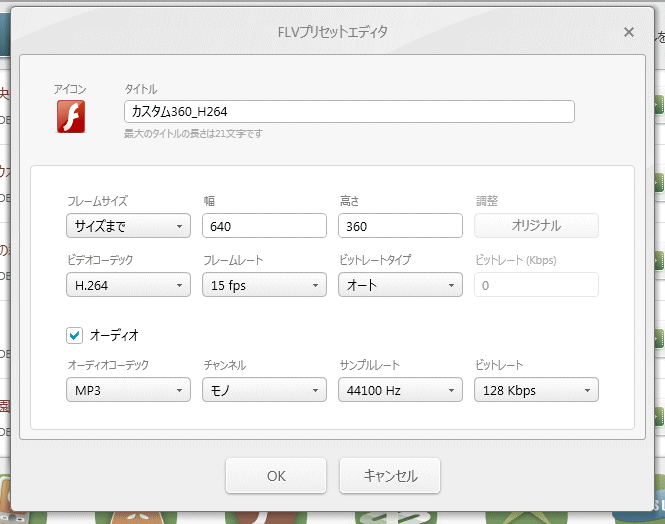Open the サンプルレート 44100 Hz dropdown
The height and width of the screenshot is (524, 665).
coord(400,389)
